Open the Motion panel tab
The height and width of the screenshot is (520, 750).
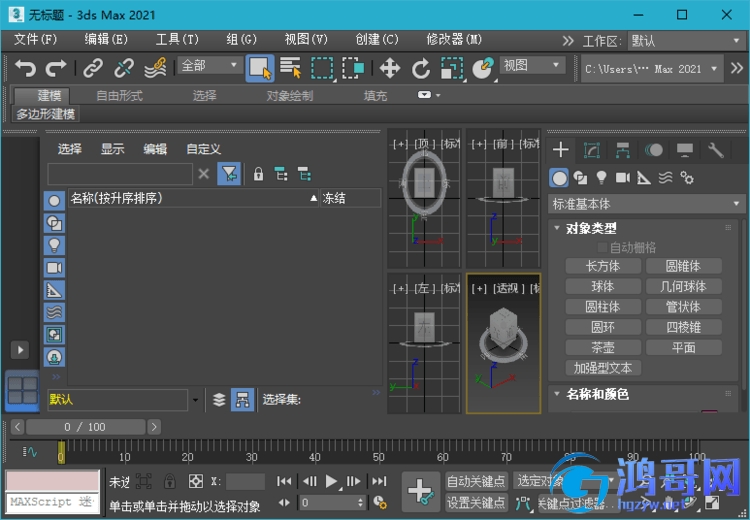(x=654, y=150)
